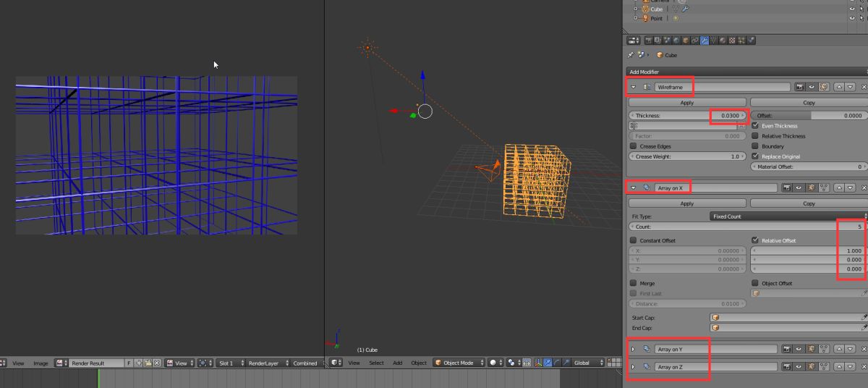The height and width of the screenshot is (388, 868).
Task: Collapse the Wireframe modifier panel
Action: click(x=634, y=87)
